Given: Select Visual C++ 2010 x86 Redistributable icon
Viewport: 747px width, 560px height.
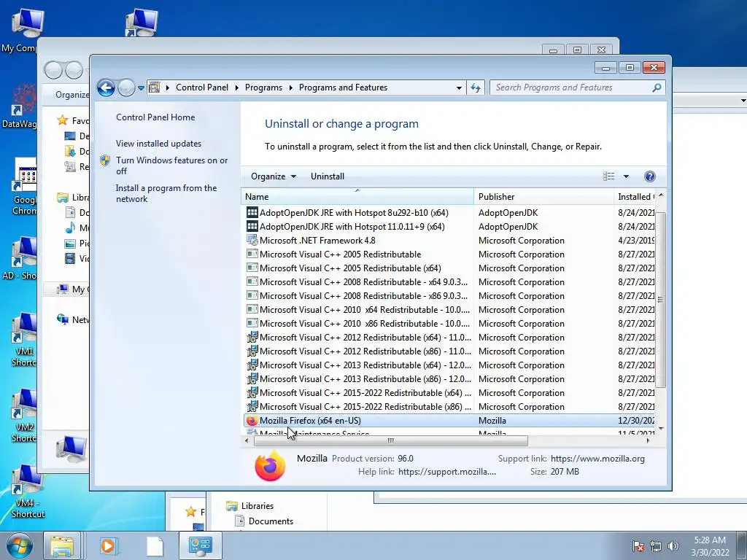Looking at the screenshot, I should pos(252,323).
